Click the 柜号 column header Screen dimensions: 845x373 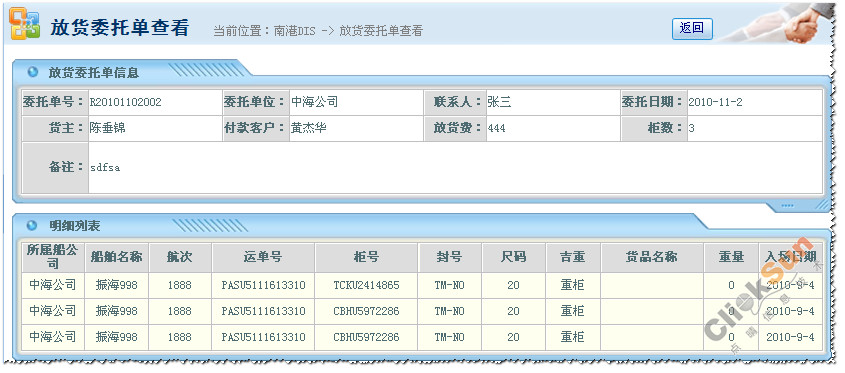(366, 257)
